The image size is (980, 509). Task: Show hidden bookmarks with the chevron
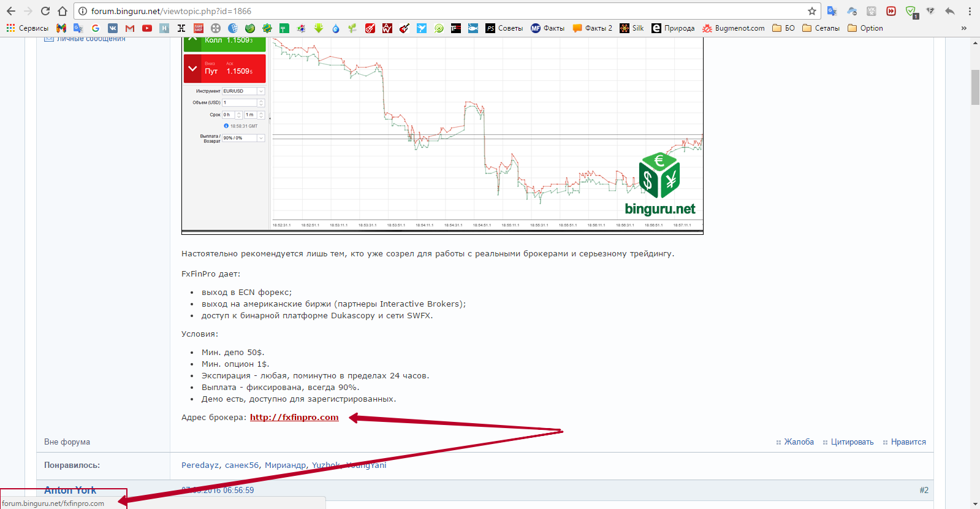click(x=964, y=28)
